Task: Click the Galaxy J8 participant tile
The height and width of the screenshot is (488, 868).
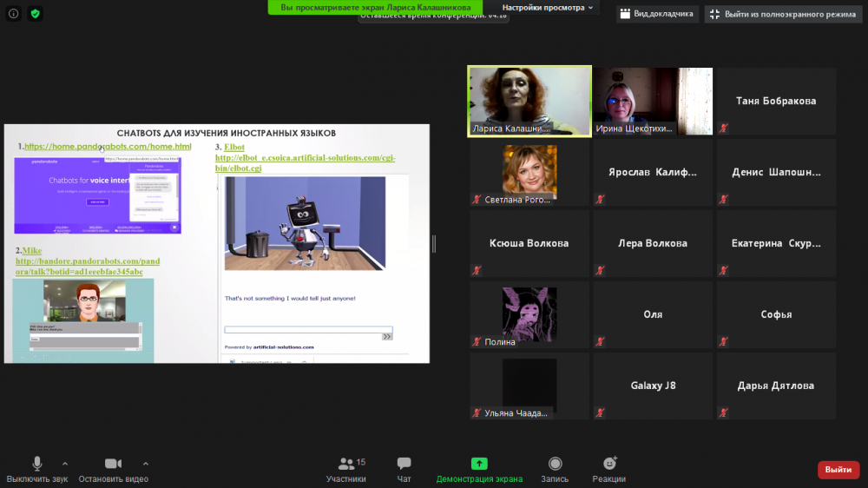Action: tap(653, 386)
